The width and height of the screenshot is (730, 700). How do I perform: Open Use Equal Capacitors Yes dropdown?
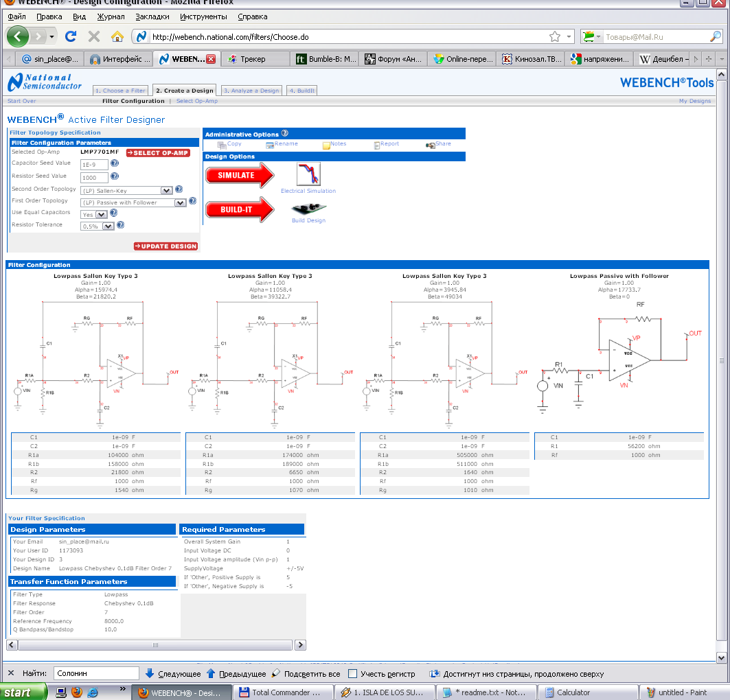click(x=101, y=214)
